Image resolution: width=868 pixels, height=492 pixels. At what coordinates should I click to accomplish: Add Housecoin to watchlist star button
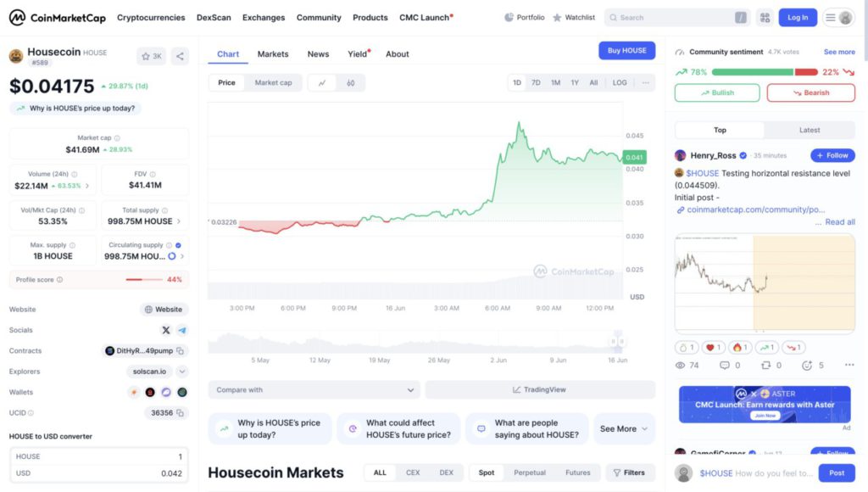tap(151, 56)
